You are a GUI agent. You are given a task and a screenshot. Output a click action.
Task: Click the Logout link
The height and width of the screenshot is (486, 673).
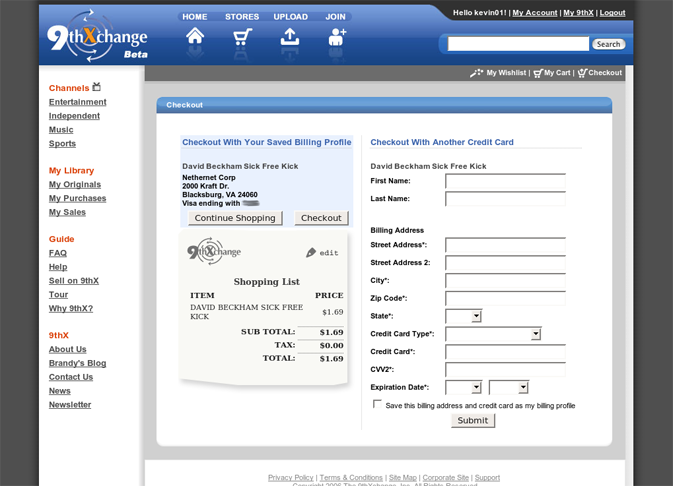point(612,13)
